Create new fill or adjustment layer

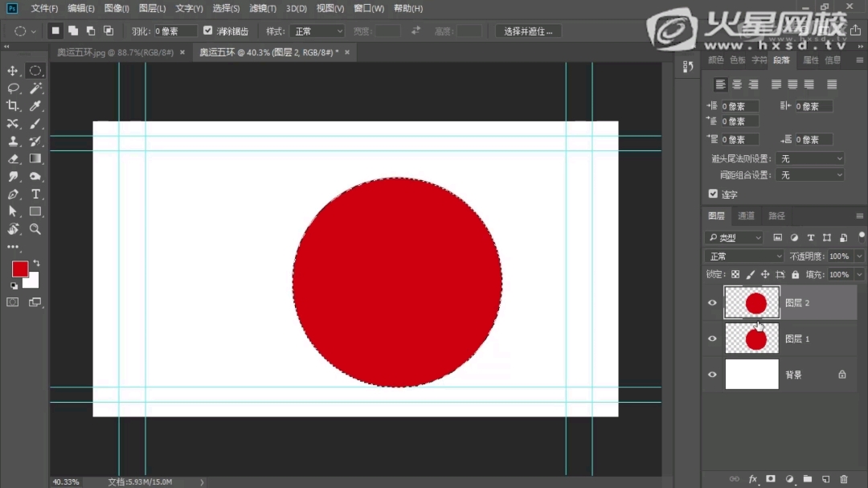point(789,479)
